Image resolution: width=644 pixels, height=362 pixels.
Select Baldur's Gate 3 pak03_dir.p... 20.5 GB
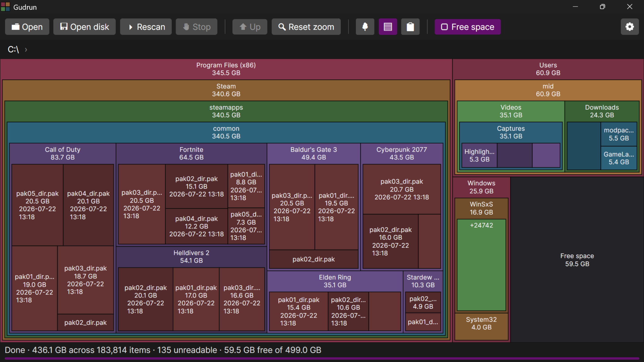coord(292,207)
